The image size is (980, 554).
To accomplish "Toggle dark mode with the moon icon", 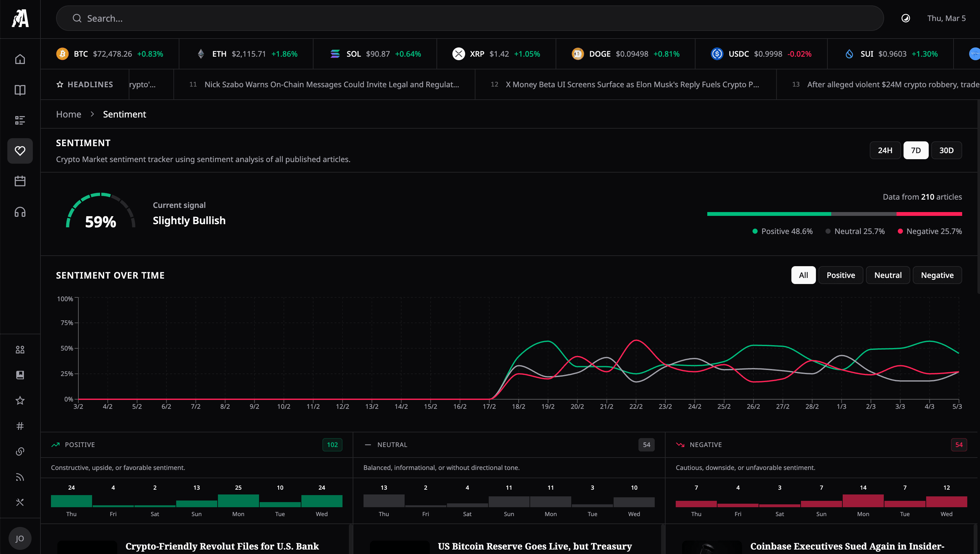I will (905, 18).
